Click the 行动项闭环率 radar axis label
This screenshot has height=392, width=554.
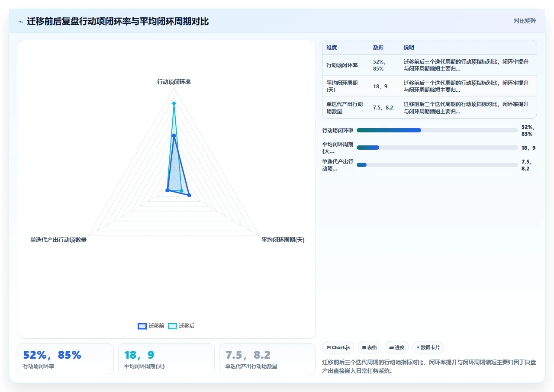(174, 82)
